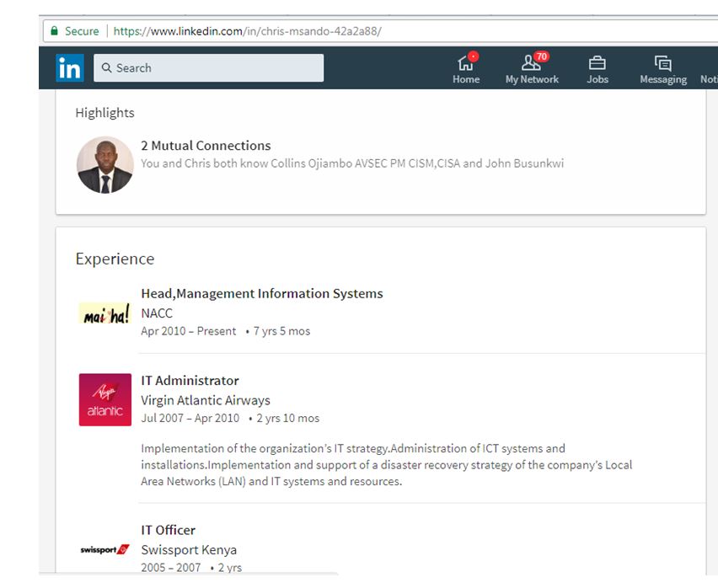Click the browser address bar URL
Viewport: 718px width, 588px height.
(247, 31)
